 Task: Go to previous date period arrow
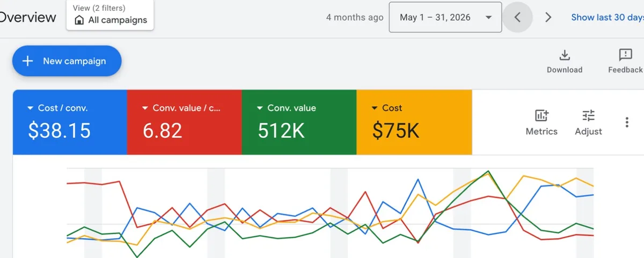click(517, 17)
